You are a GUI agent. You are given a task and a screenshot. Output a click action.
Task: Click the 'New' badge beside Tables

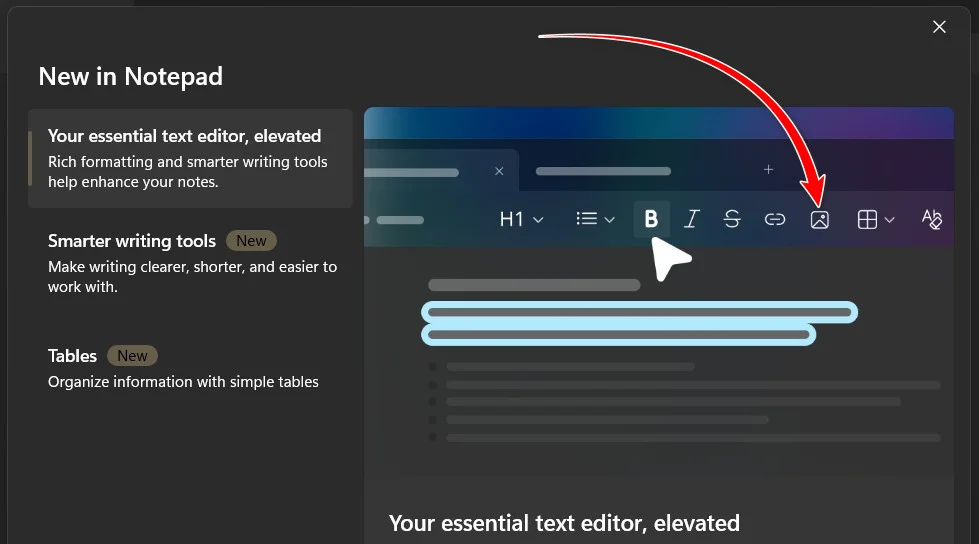tap(132, 355)
